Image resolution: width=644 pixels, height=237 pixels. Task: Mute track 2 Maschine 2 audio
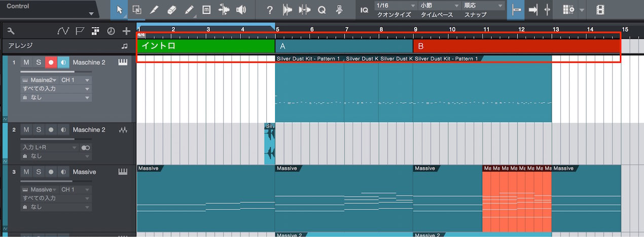tap(26, 130)
